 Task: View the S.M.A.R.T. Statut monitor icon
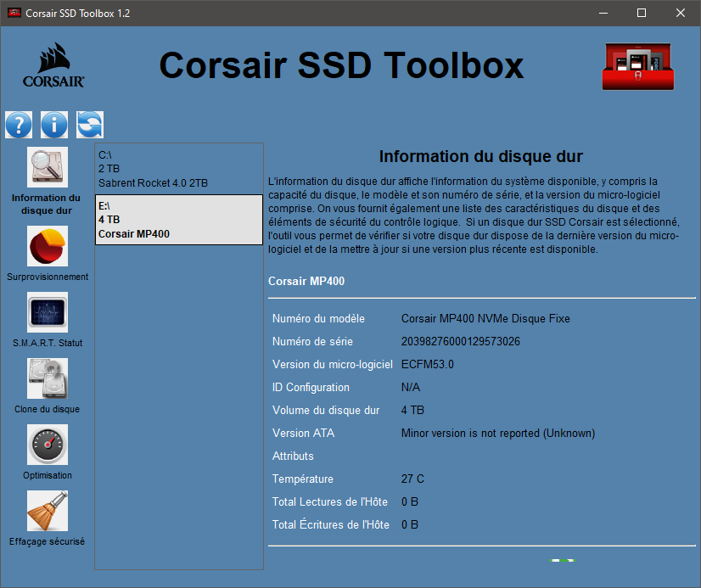[x=48, y=312]
